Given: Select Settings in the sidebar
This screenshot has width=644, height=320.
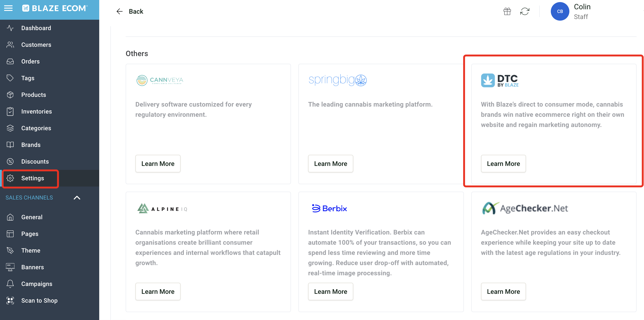Looking at the screenshot, I should point(50,178).
